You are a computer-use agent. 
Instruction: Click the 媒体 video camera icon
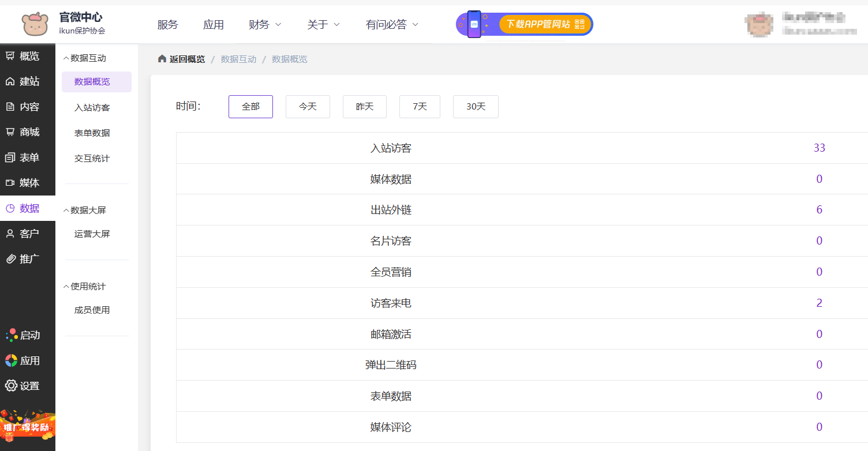(10, 183)
